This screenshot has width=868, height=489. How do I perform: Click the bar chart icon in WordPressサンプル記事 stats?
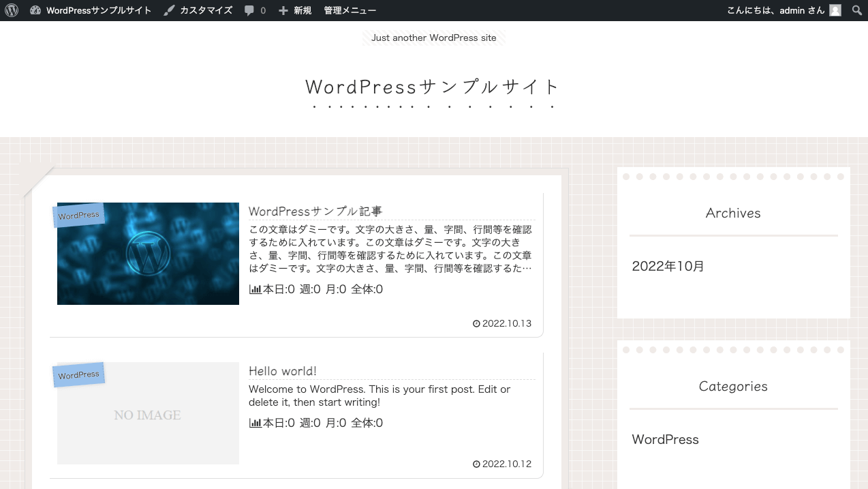click(x=255, y=289)
